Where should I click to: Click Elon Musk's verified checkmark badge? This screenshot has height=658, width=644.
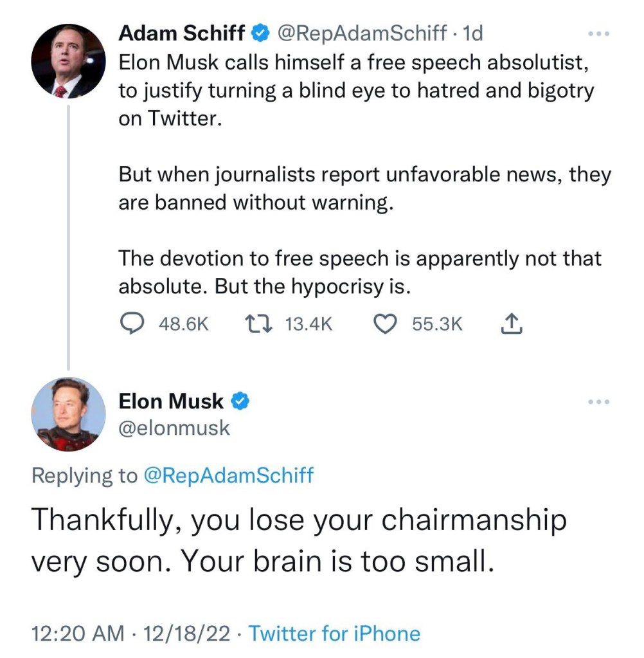tap(240, 401)
